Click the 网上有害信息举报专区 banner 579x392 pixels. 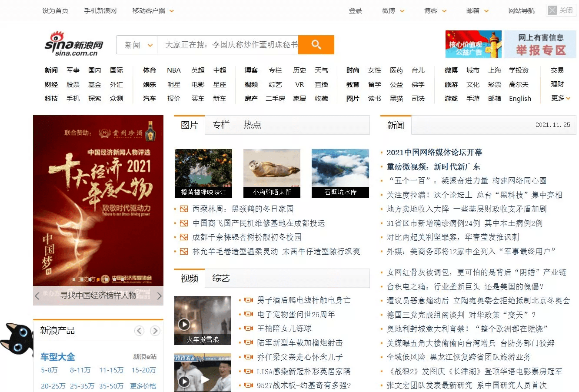(540, 44)
